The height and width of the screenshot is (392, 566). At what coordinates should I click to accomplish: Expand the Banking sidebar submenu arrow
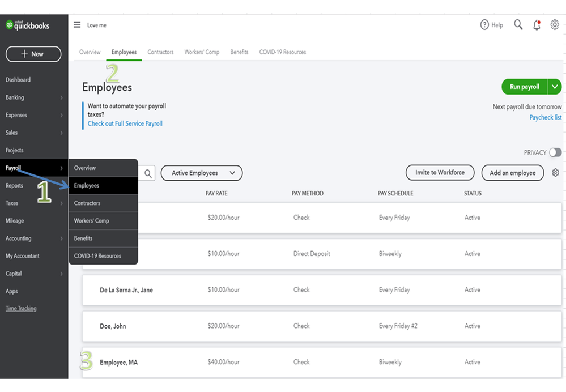click(x=61, y=97)
